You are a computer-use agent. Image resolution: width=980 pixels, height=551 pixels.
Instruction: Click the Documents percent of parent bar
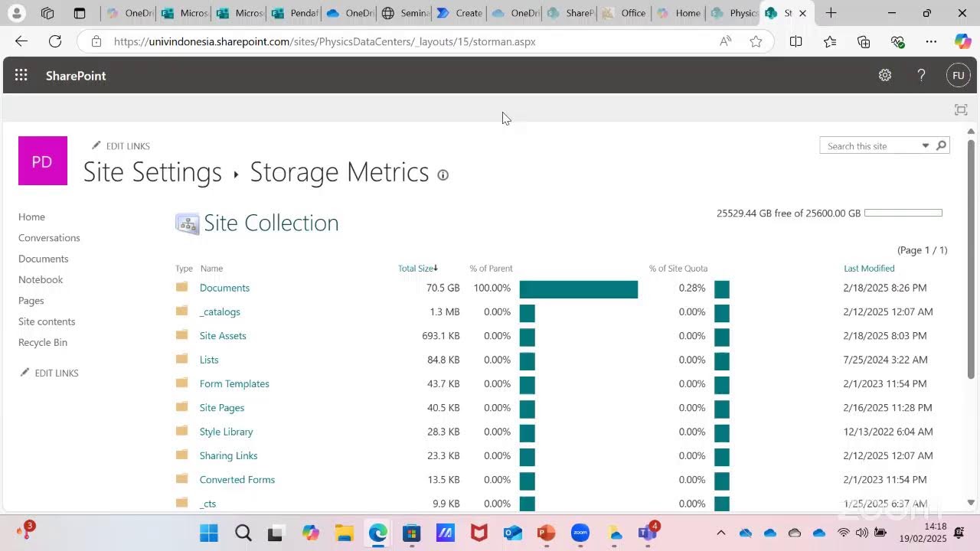(x=578, y=289)
